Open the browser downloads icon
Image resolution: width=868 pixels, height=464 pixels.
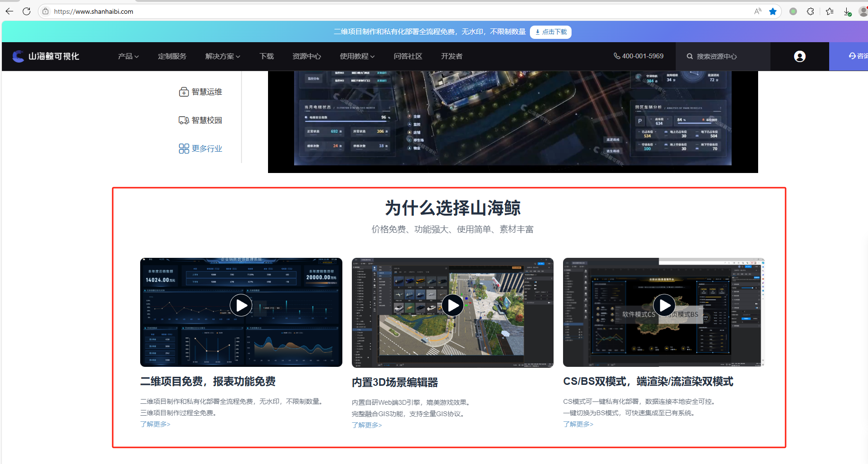848,11
